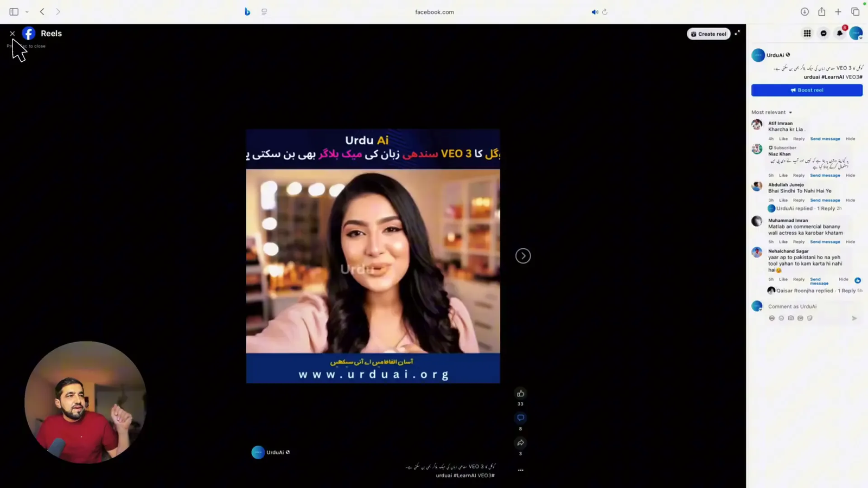Like Muhammad Imran's comment

coord(783,242)
